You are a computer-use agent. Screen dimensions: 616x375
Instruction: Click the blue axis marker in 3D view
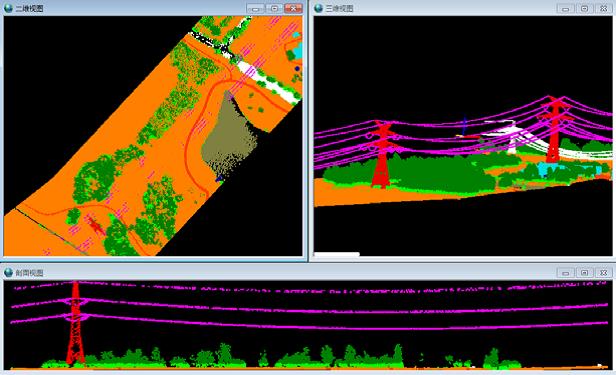coord(465,126)
